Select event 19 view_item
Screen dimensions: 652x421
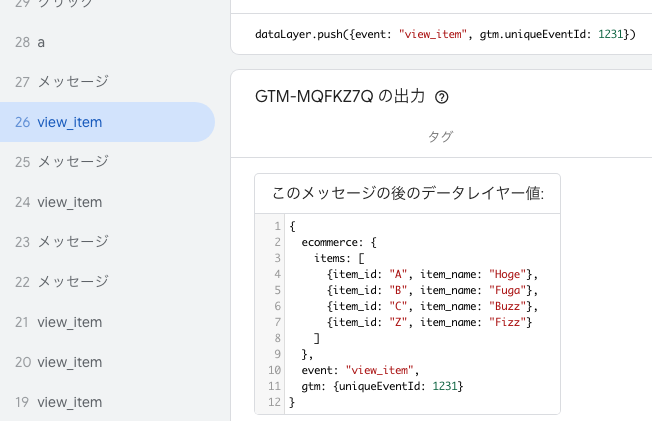[x=107, y=402]
